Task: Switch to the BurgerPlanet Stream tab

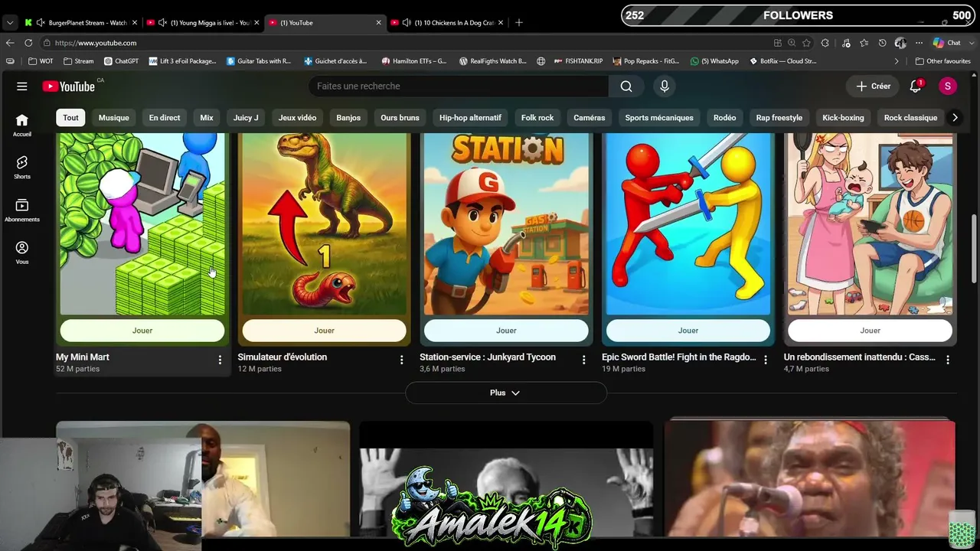Action: pos(80,23)
